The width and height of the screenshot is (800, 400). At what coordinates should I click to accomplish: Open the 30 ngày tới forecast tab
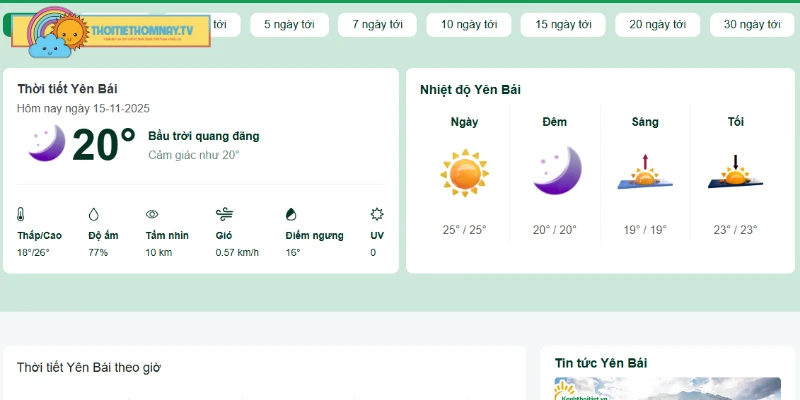click(x=752, y=24)
